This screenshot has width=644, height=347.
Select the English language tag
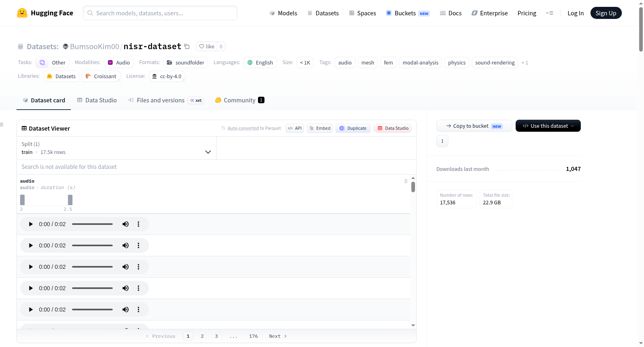tap(260, 62)
